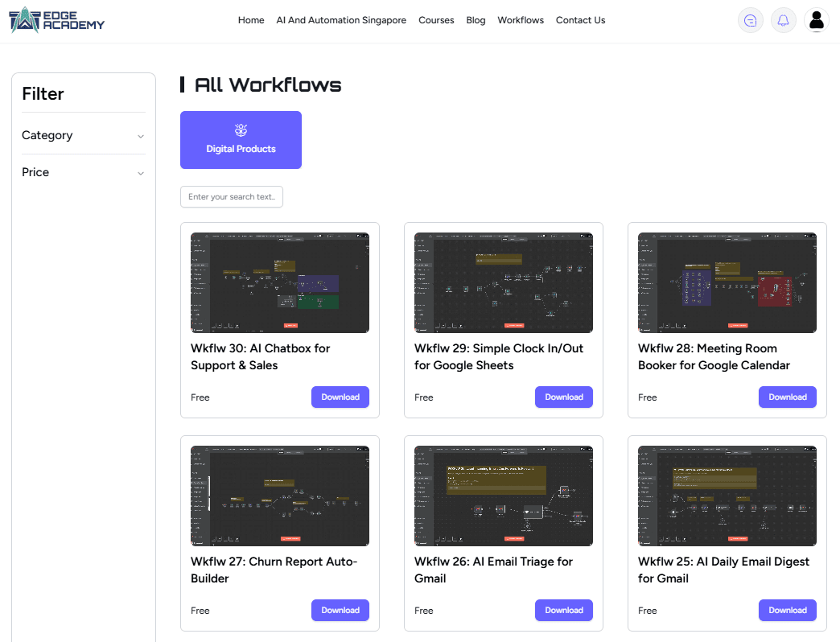Screen dimensions: 840x642
Task: Open the Contact Us page
Action: [x=580, y=20]
